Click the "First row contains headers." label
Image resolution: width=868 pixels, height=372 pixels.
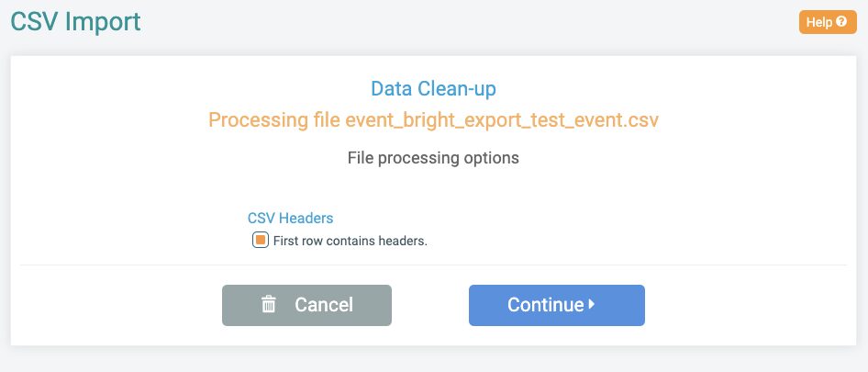coord(351,242)
